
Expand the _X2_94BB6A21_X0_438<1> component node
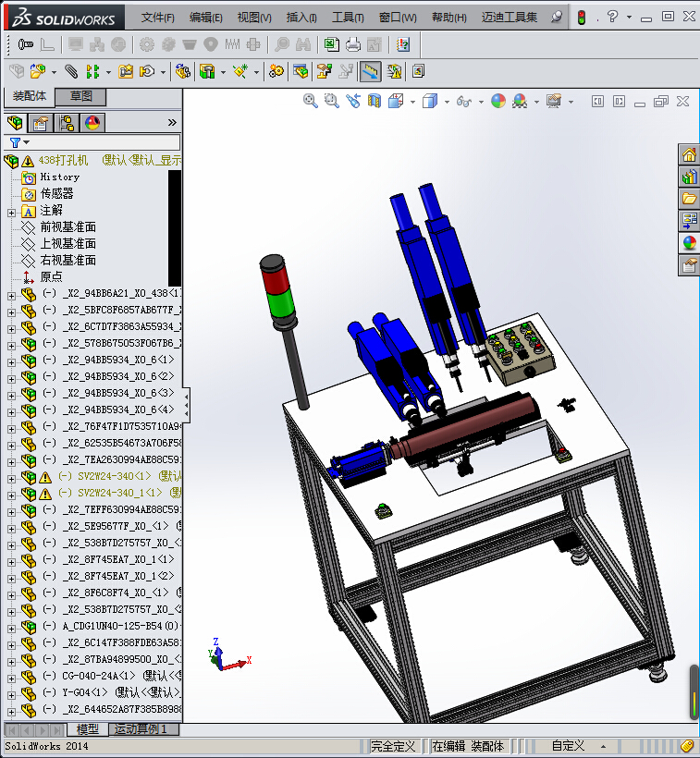point(11,296)
